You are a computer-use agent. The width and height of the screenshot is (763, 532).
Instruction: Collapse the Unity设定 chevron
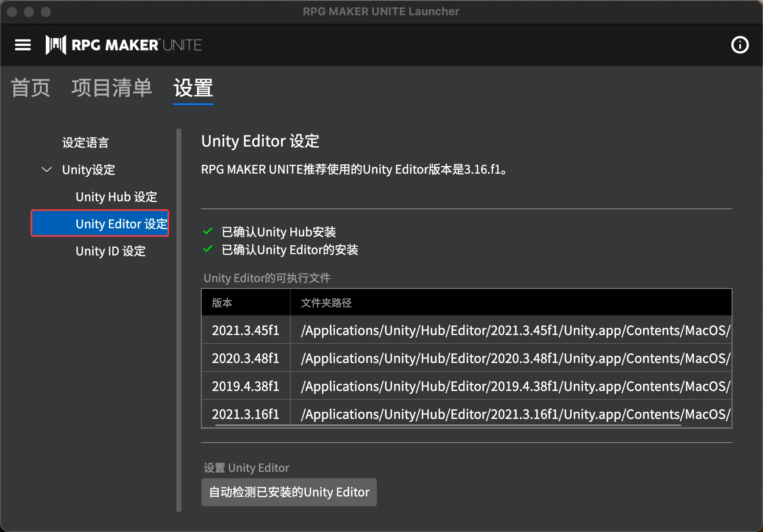coord(47,169)
